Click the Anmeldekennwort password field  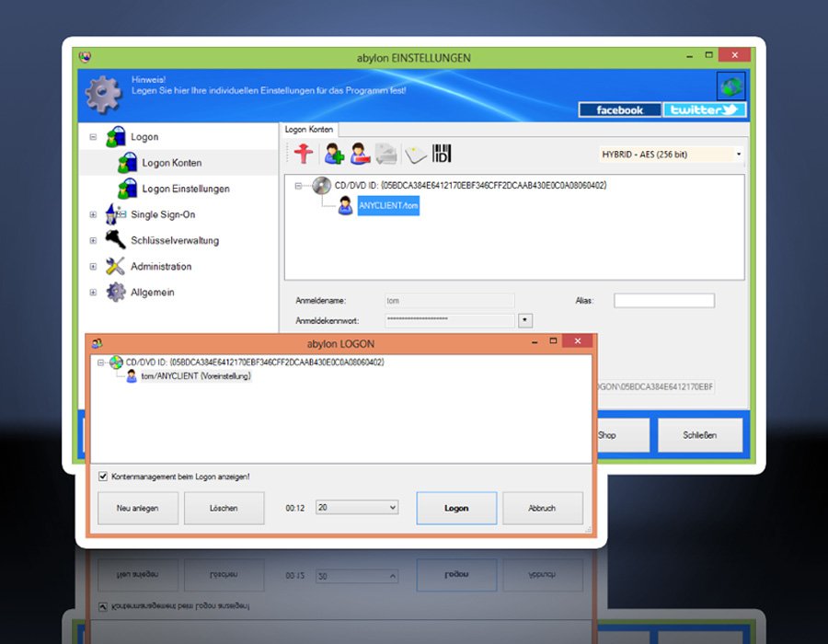tap(449, 320)
